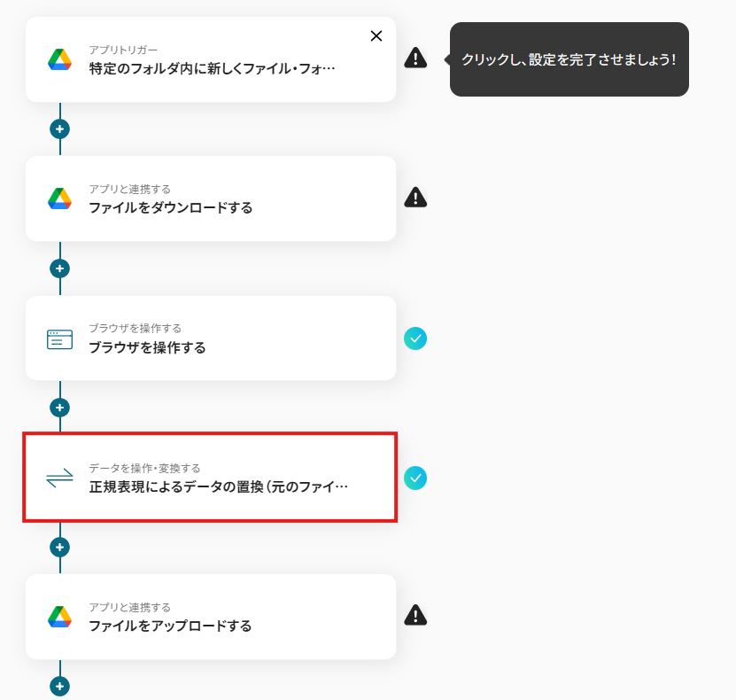736x700 pixels.
Task: Click warning icon beside ファイルをダウンロードする
Action: tap(415, 198)
